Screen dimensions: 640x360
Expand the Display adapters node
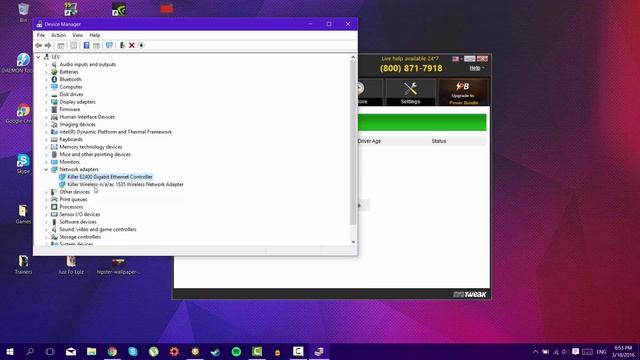click(46, 102)
